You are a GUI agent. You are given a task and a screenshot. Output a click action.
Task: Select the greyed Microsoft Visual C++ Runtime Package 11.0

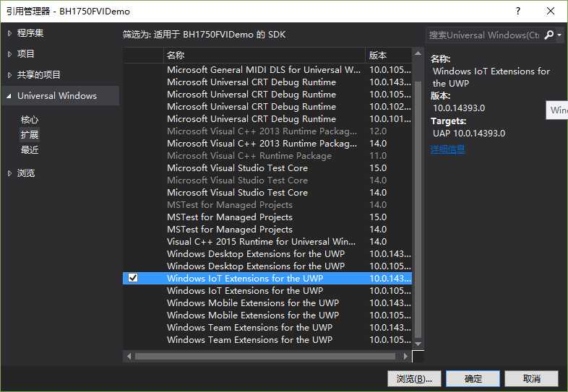267,156
